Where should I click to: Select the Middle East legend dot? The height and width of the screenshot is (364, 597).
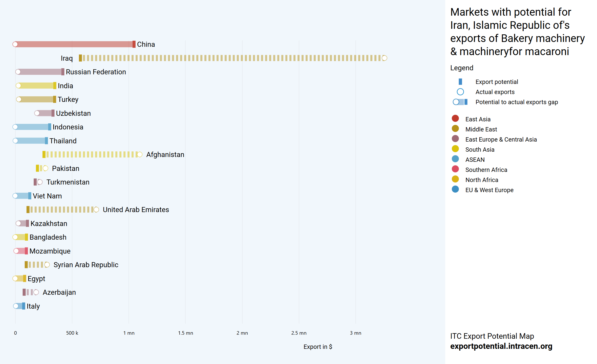[455, 129]
